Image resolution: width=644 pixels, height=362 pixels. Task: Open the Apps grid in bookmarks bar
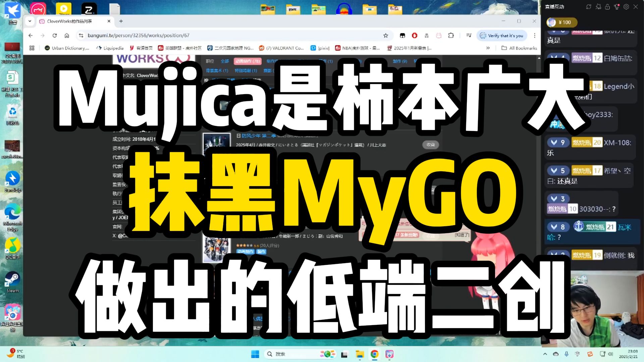pos(32,48)
